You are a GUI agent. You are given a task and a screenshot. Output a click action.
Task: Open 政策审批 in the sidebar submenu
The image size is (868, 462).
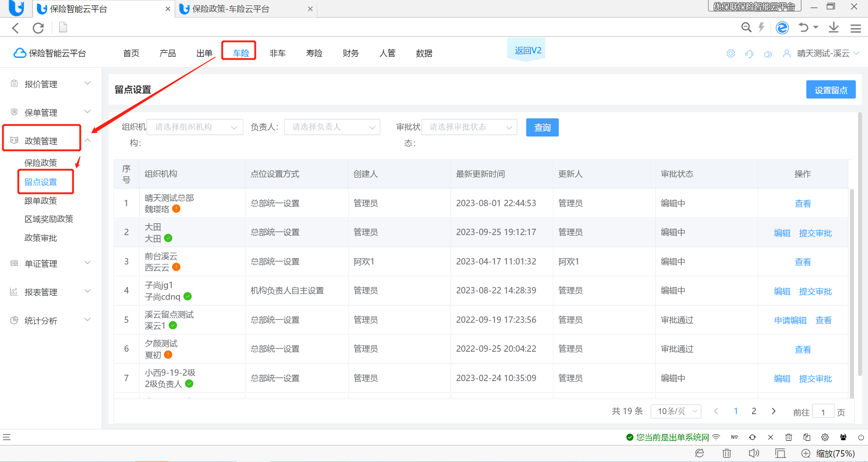(x=41, y=238)
